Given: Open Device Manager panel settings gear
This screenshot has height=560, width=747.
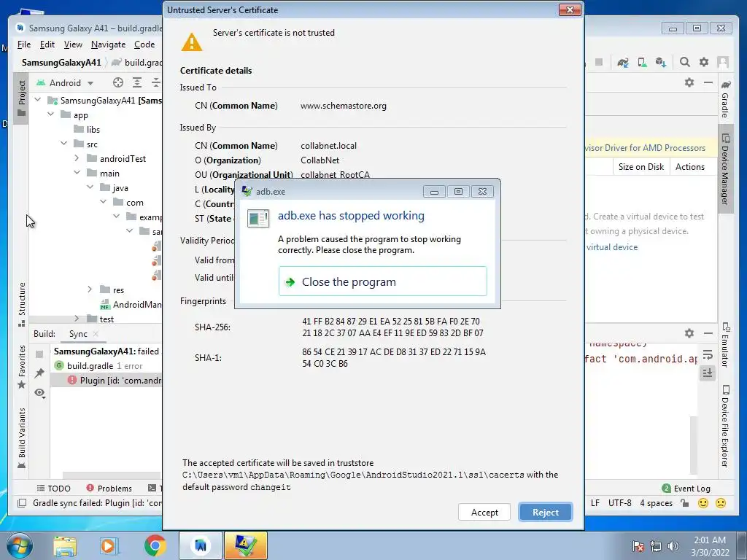Looking at the screenshot, I should tap(689, 82).
